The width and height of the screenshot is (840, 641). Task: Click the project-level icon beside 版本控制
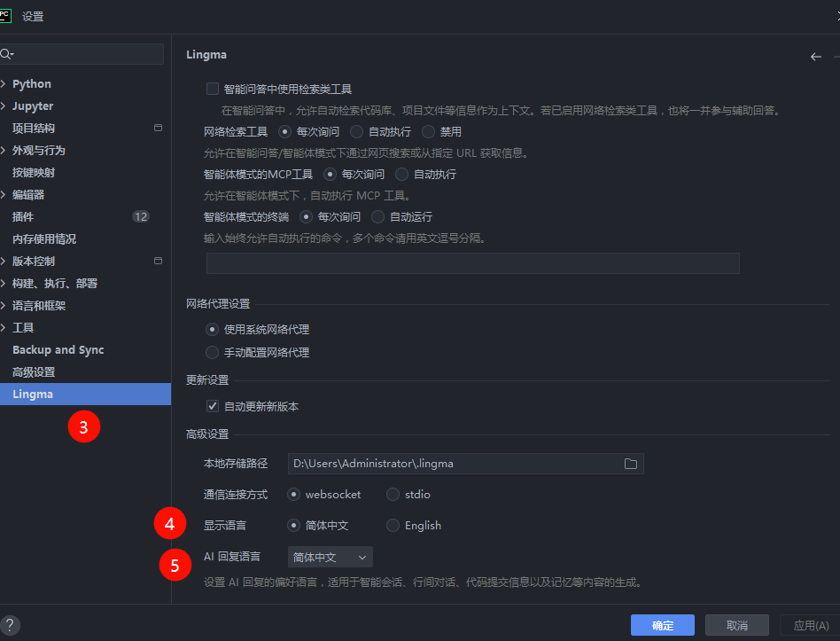pyautogui.click(x=158, y=261)
